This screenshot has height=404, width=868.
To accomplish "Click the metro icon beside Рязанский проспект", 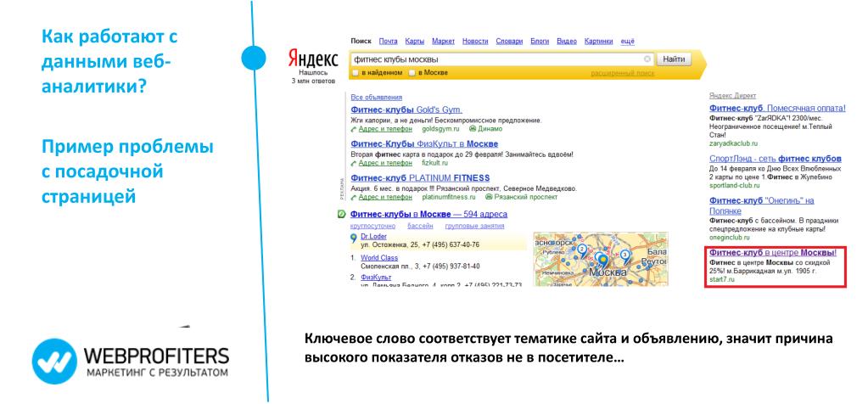I will [x=489, y=197].
